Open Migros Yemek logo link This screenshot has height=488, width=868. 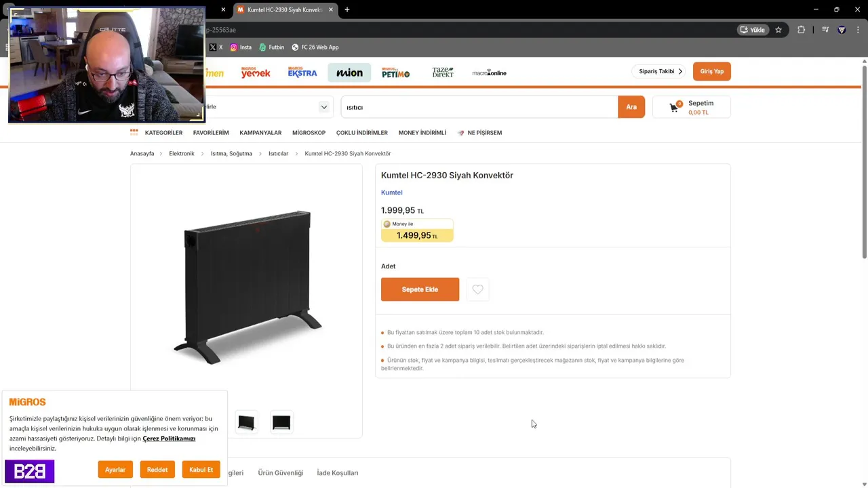[256, 73]
